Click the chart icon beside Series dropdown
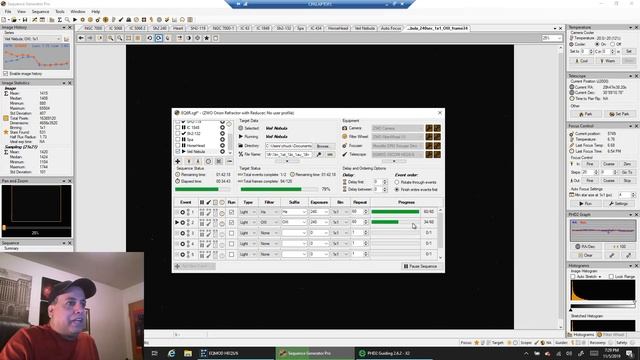The height and width of the screenshot is (360, 640). coord(67,39)
